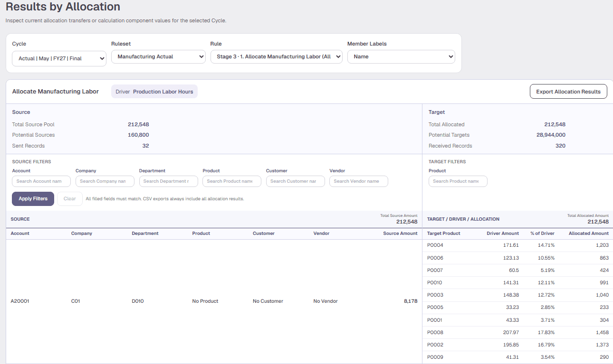The width and height of the screenshot is (613, 364).
Task: Select target product P0004 row
Action: 517,245
